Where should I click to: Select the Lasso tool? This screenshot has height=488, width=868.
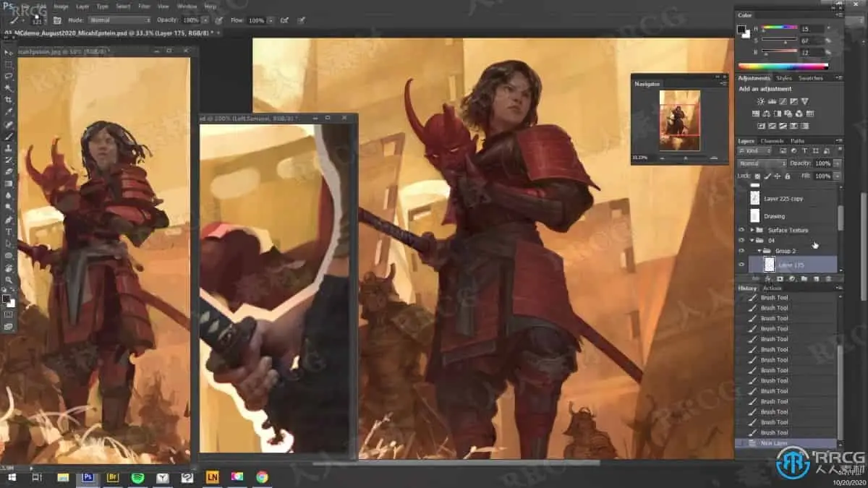tap(9, 75)
